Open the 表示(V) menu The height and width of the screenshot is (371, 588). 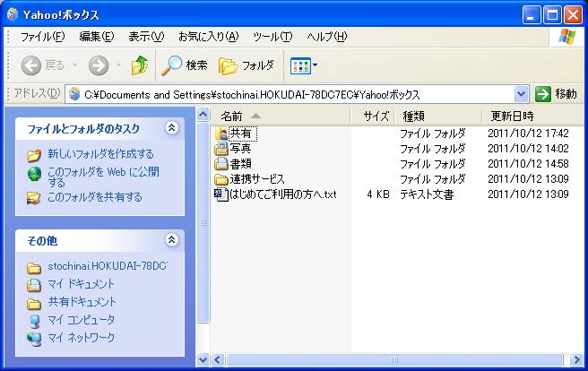click(x=146, y=37)
